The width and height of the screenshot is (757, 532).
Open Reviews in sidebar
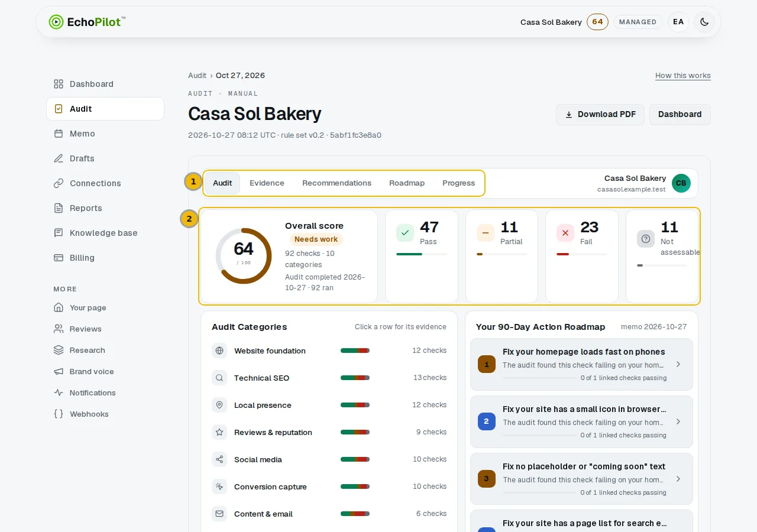tap(105, 329)
